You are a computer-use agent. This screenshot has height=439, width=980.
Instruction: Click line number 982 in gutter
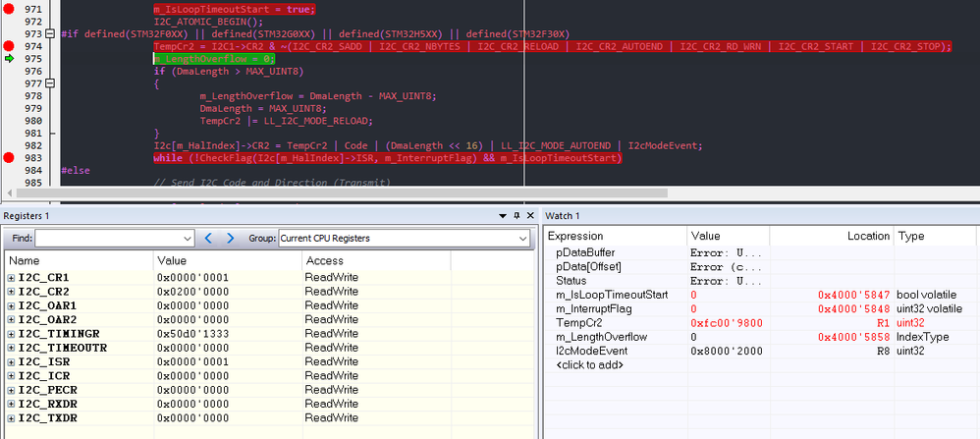tap(31, 145)
